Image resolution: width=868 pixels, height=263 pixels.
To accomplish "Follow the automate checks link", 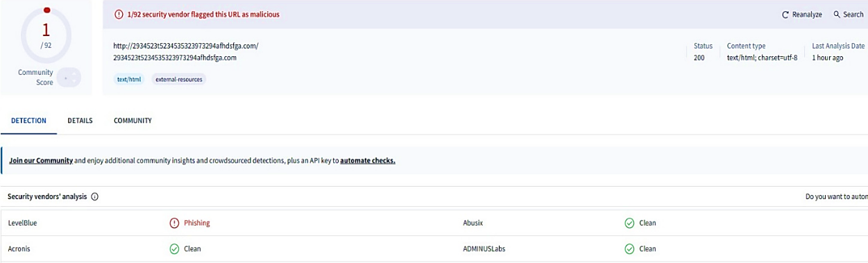I will (x=368, y=160).
